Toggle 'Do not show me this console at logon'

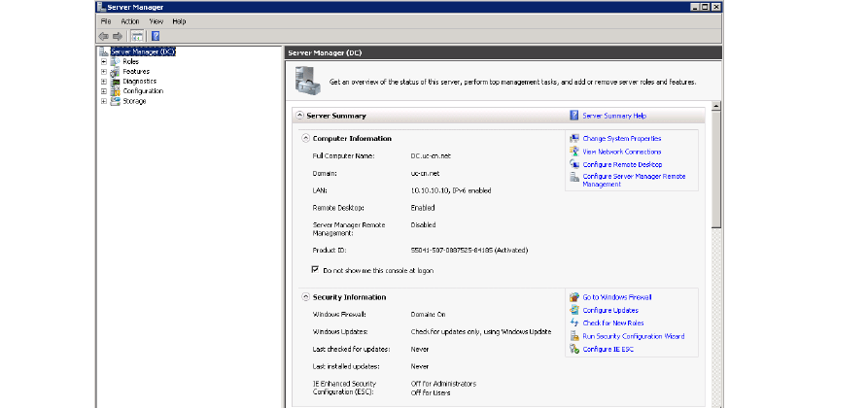[315, 268]
